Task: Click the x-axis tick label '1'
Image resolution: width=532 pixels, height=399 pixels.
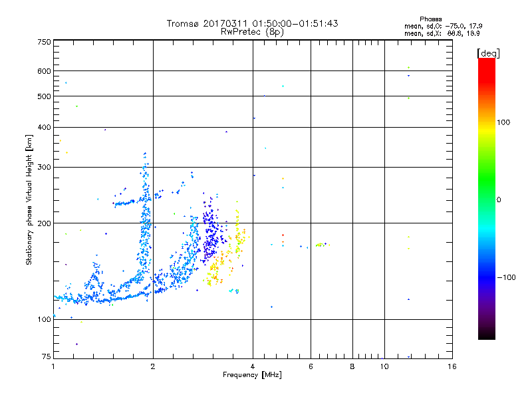Action: click(x=53, y=366)
